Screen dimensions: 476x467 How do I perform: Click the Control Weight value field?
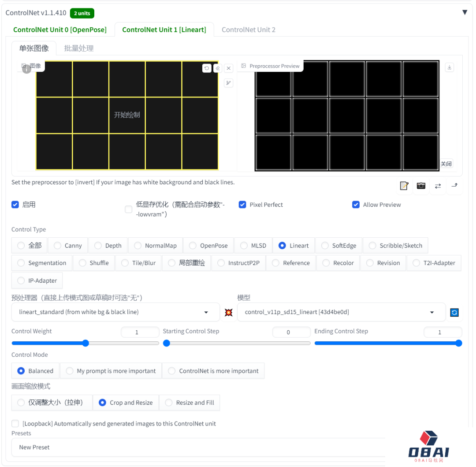140,332
